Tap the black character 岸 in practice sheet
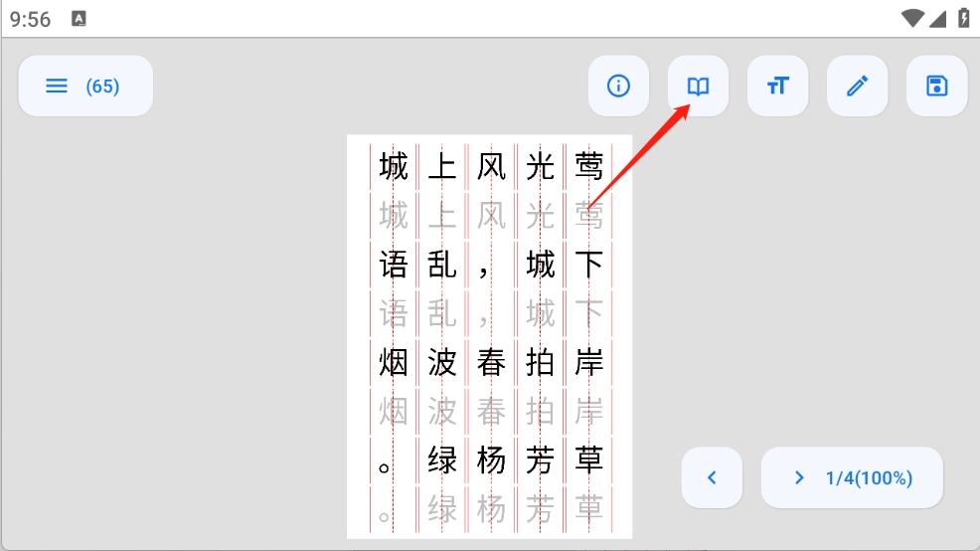980x551 pixels. click(589, 363)
